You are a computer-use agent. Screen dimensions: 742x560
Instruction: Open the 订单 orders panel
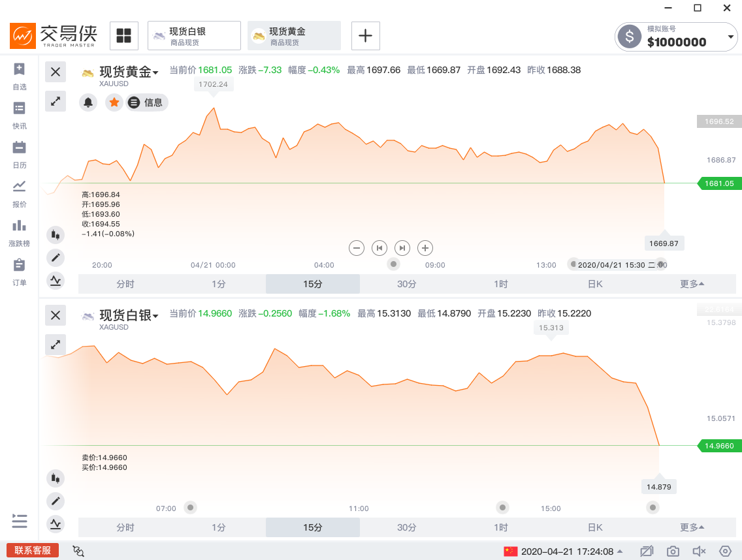(x=20, y=272)
